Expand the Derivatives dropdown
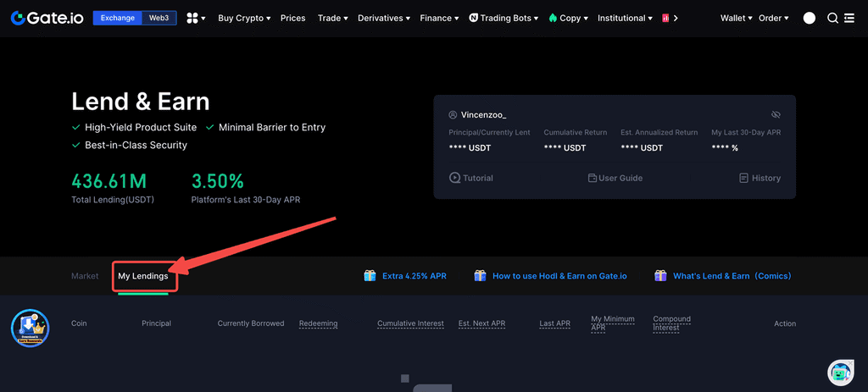This screenshot has width=868, height=392. pyautogui.click(x=383, y=18)
